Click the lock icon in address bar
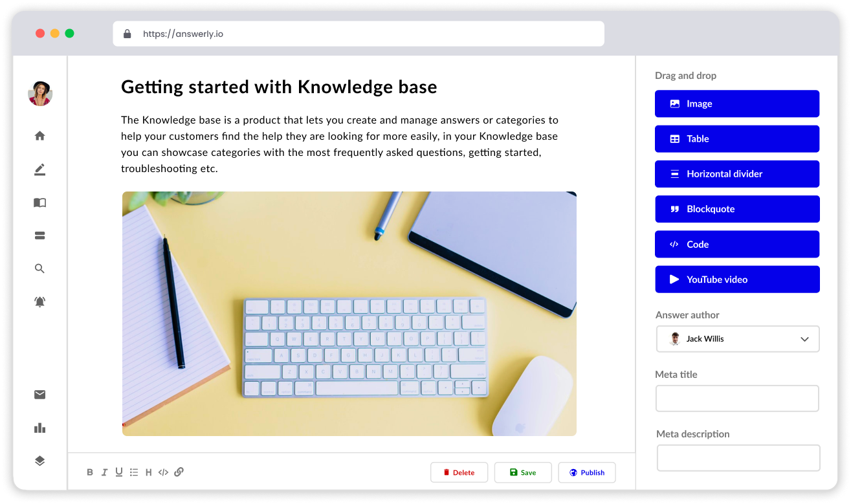Image resolution: width=851 pixels, height=504 pixels. click(x=127, y=34)
